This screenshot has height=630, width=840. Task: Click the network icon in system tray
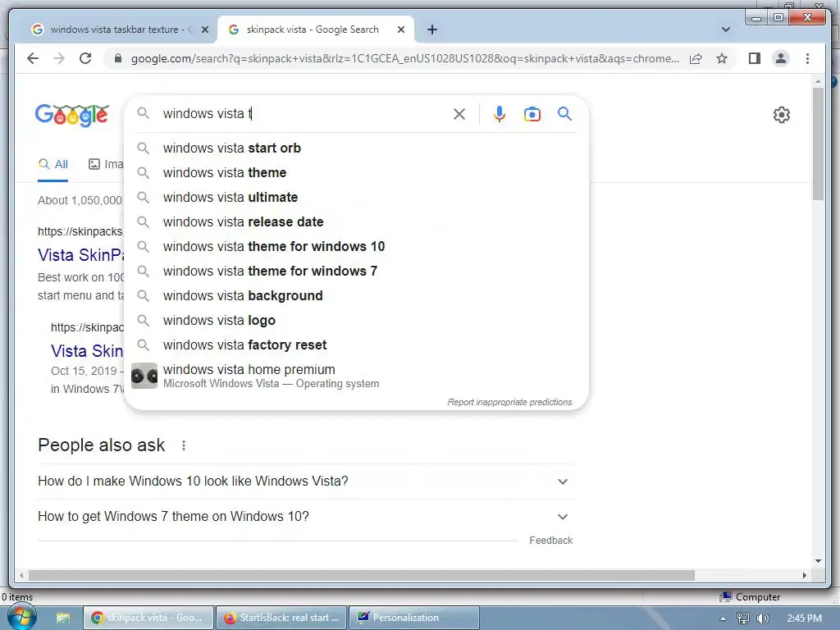(x=743, y=619)
